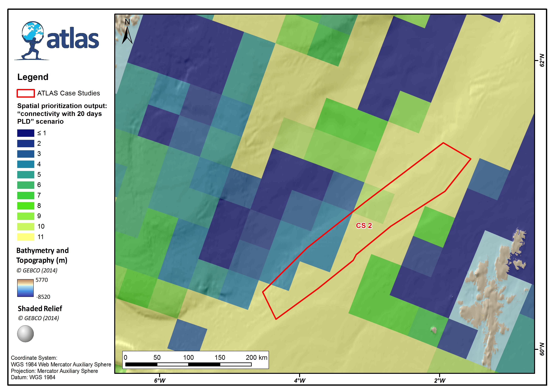554x392 pixels.
Task: Click the -8520 depth value
Action: click(43, 297)
